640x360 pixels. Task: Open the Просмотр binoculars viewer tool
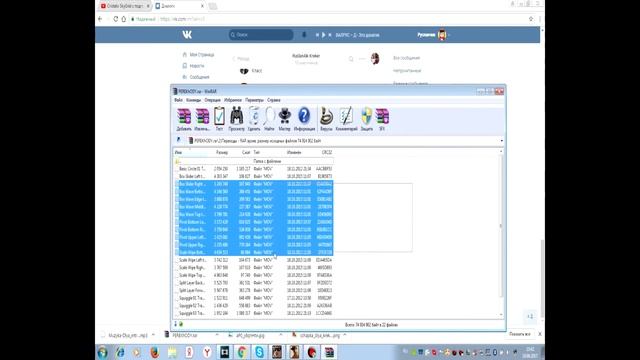tap(236, 119)
